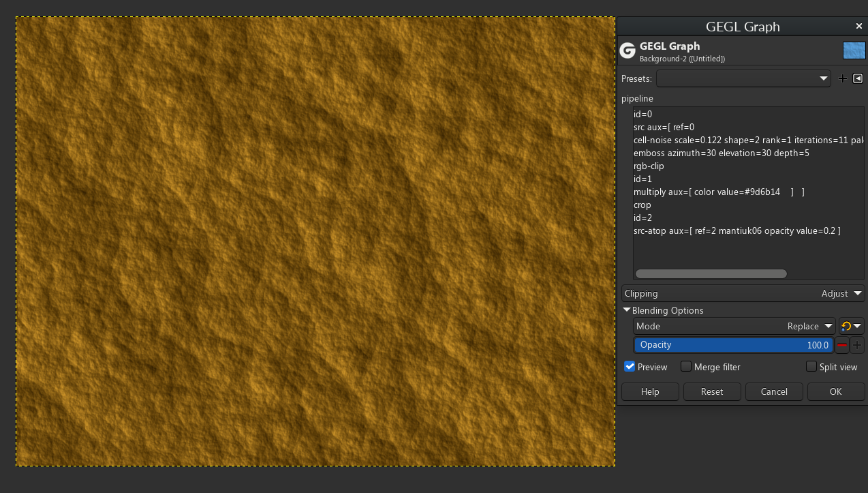Click the 'multiply aux=[ color value=#9d6b14' line
This screenshot has height=493, width=868.
pyautogui.click(x=719, y=192)
